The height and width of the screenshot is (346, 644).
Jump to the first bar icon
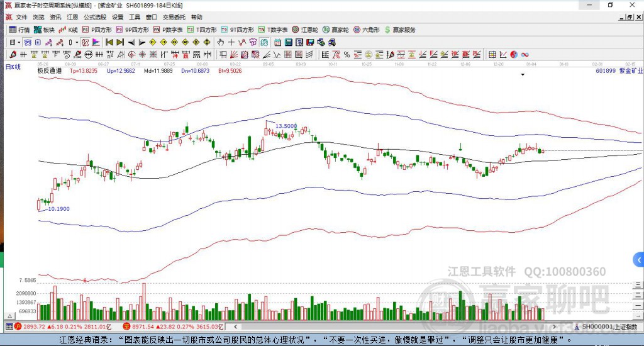[x=109, y=42]
